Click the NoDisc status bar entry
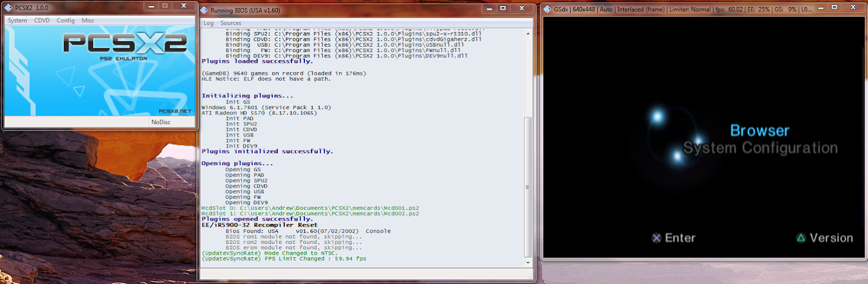Viewport: 868px width, 284px height. point(161,122)
